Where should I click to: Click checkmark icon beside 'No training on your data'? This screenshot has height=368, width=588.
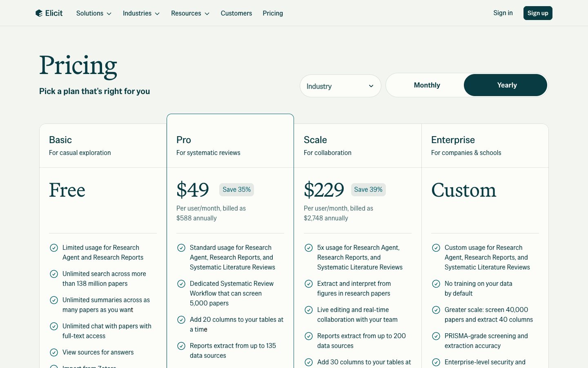436,284
